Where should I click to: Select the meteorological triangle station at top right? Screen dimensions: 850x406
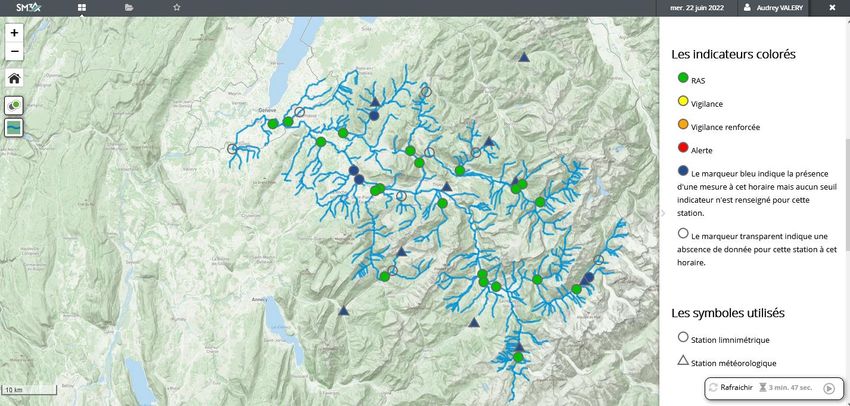[x=524, y=57]
